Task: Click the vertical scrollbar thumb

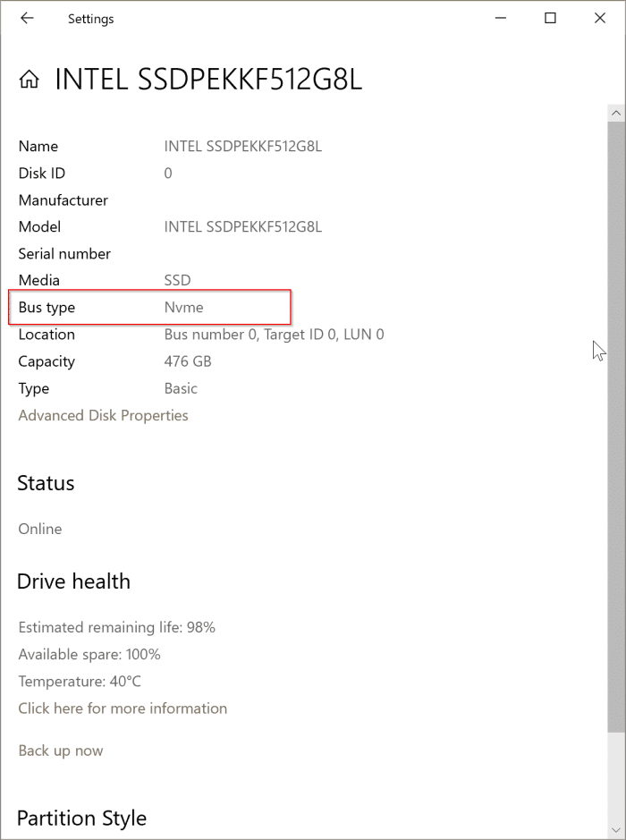Action: pyautogui.click(x=616, y=427)
